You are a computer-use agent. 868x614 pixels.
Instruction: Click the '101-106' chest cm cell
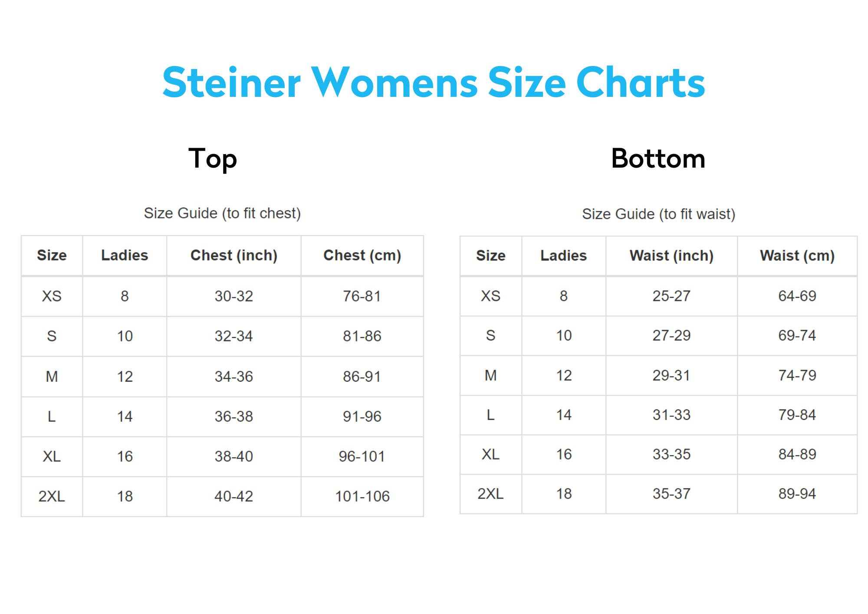pos(362,496)
